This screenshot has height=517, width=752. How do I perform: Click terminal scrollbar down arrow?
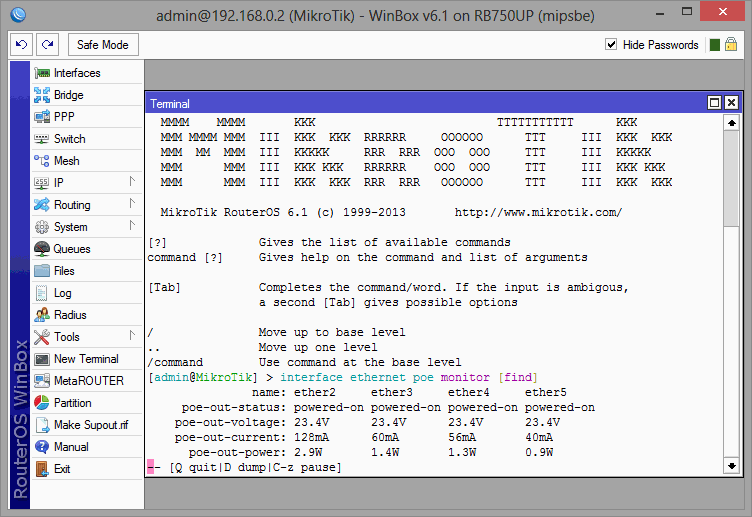coord(731,466)
